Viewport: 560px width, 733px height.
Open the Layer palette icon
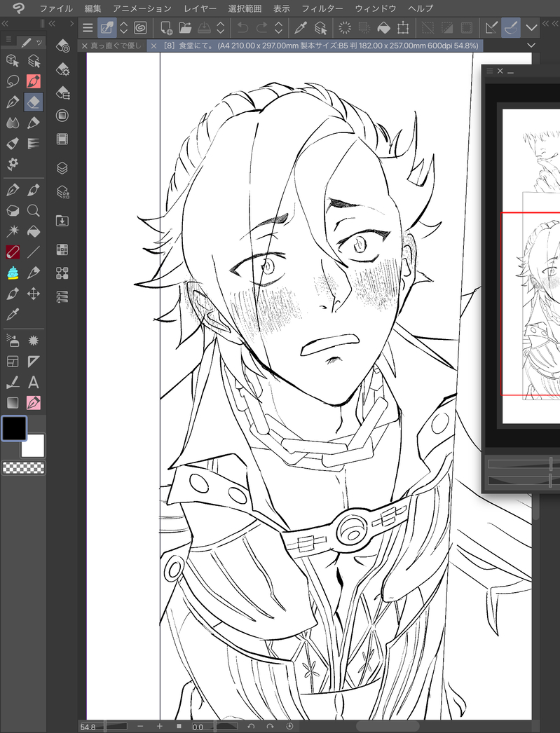click(x=62, y=167)
